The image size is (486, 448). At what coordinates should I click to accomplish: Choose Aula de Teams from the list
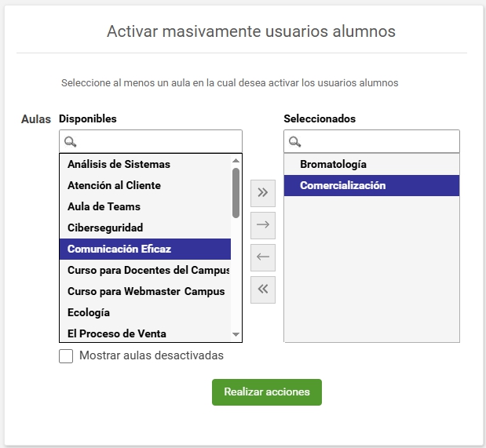[145, 206]
